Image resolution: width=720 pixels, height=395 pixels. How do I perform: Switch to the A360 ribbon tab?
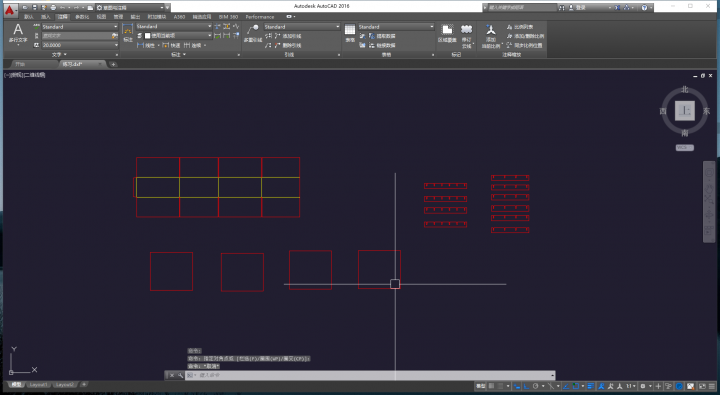pos(179,17)
